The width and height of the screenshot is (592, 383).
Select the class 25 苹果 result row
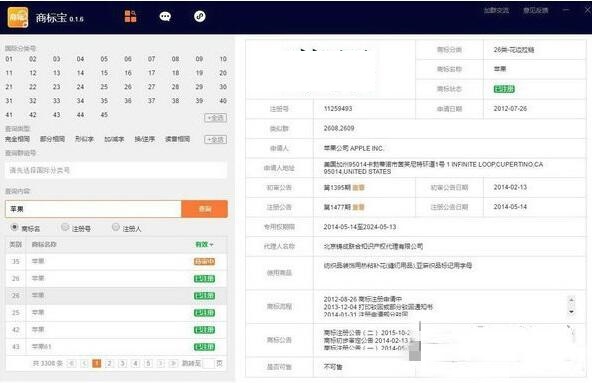(116, 313)
